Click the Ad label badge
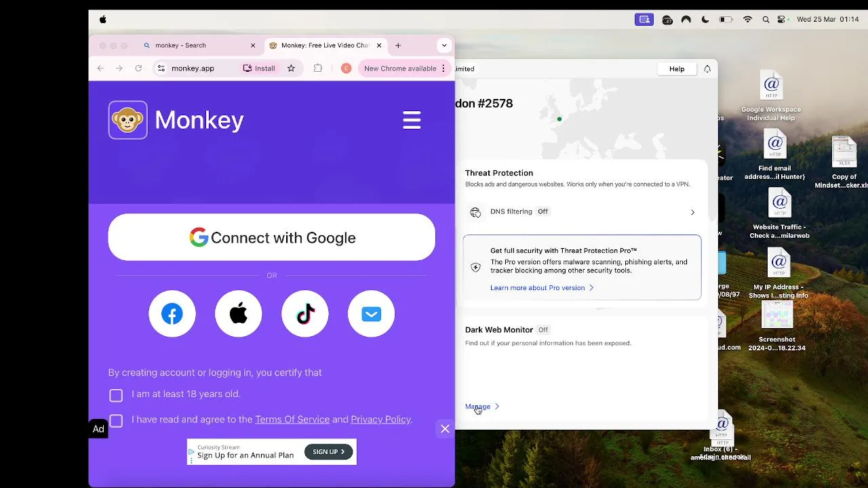This screenshot has width=868, height=488. click(x=98, y=429)
